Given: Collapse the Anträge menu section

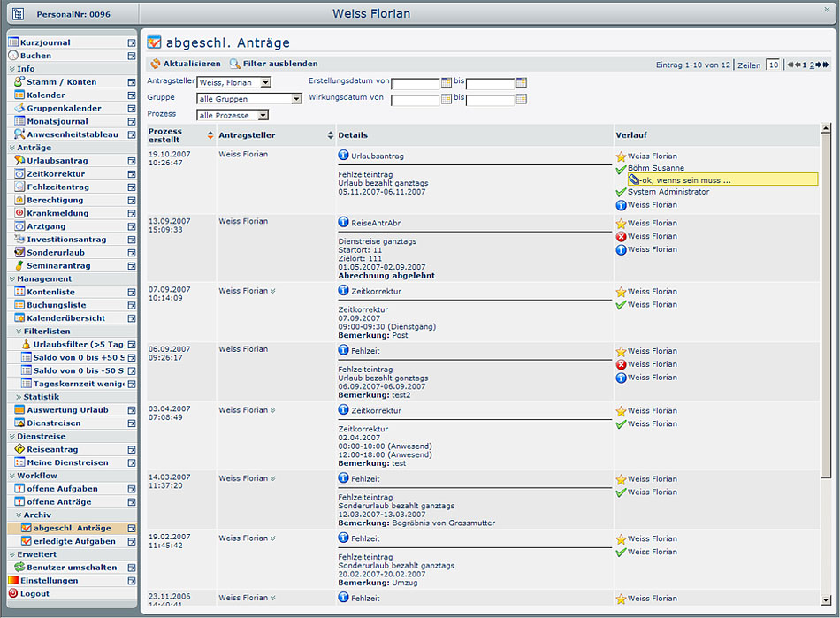Looking at the screenshot, I should click(x=11, y=148).
